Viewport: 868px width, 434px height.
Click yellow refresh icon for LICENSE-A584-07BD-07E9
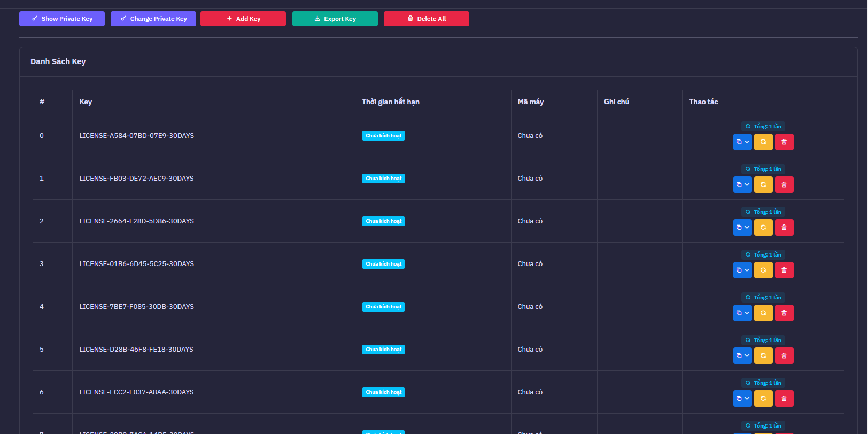pyautogui.click(x=763, y=142)
